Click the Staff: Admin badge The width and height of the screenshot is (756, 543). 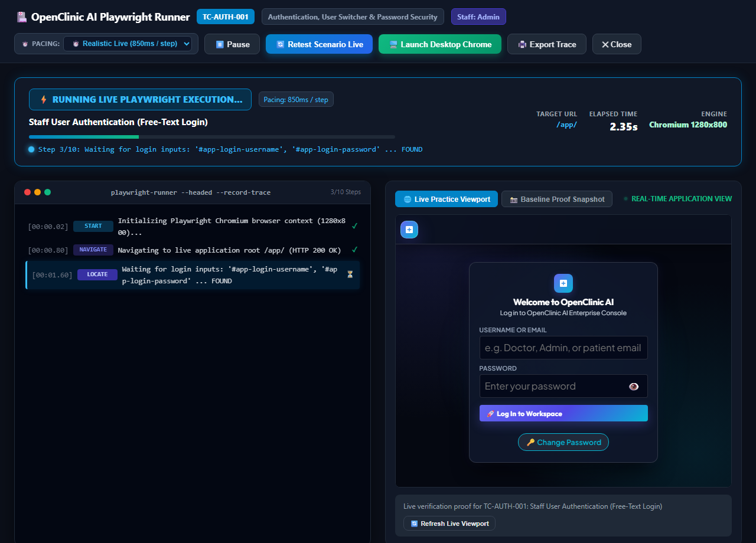point(478,17)
